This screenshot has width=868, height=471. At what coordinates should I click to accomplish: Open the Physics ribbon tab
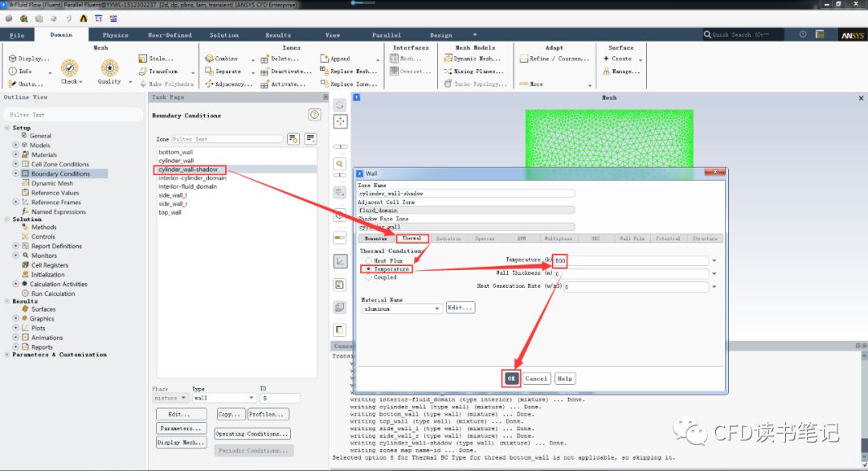tap(115, 35)
